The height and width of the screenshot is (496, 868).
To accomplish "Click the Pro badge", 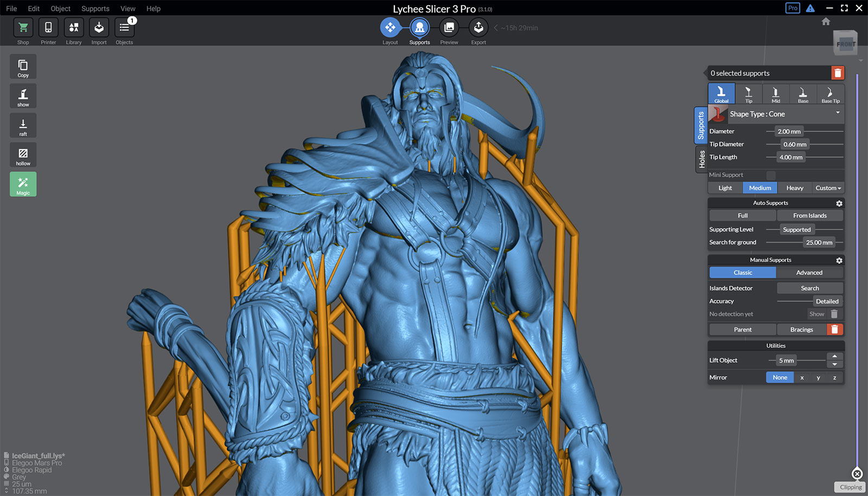I will pos(793,8).
